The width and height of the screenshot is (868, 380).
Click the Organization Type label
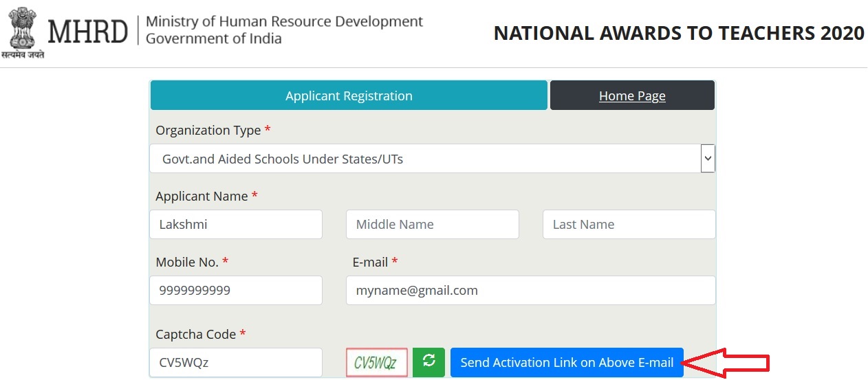tap(208, 131)
